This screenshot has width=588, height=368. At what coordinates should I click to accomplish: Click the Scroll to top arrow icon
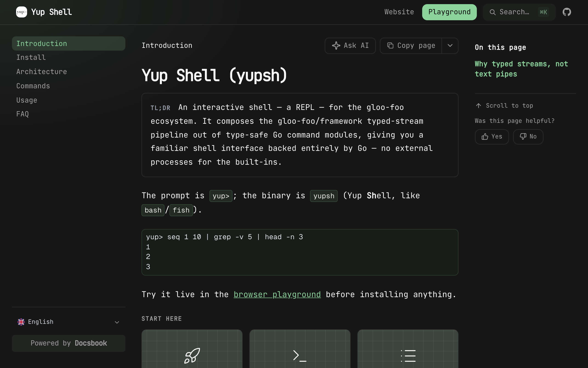pos(478,106)
